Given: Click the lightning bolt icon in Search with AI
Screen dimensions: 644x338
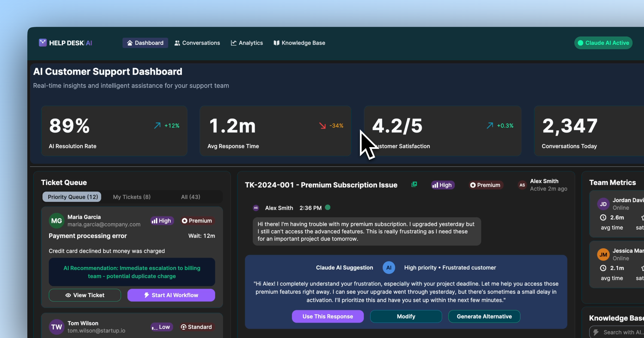Looking at the screenshot, I should (596, 332).
